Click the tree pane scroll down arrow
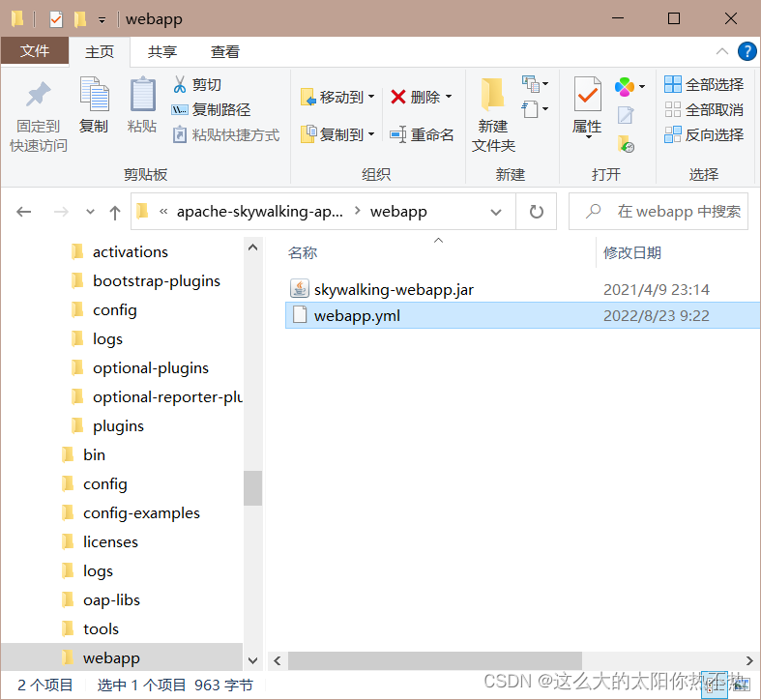 [x=252, y=660]
